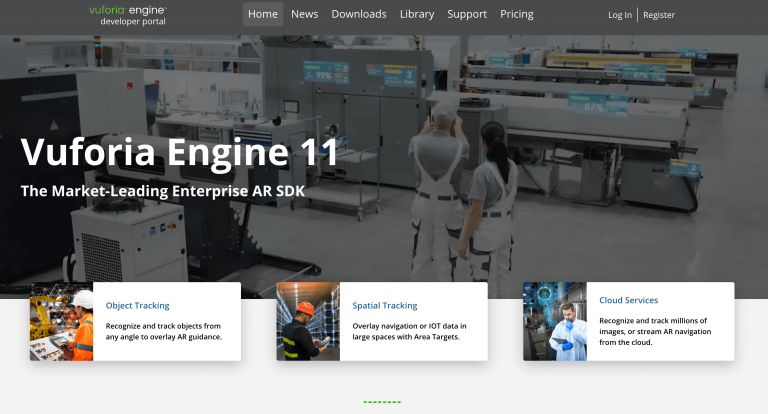This screenshot has width=768, height=414.
Task: Open the Object Tracking thumbnail image
Action: (62, 321)
